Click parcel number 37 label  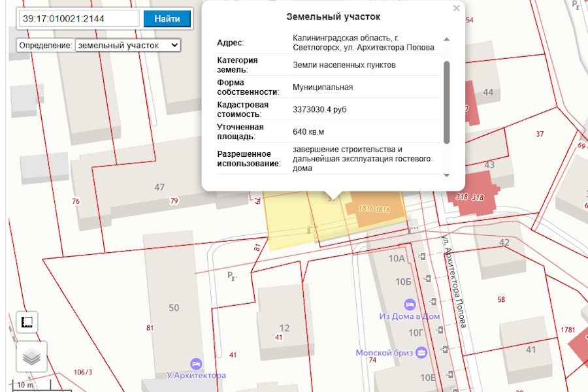pos(540,134)
